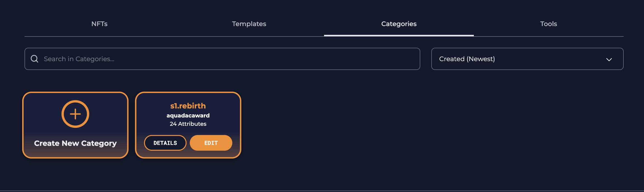Click the sort dropdown chevron arrow
This screenshot has width=644, height=192.
609,59
